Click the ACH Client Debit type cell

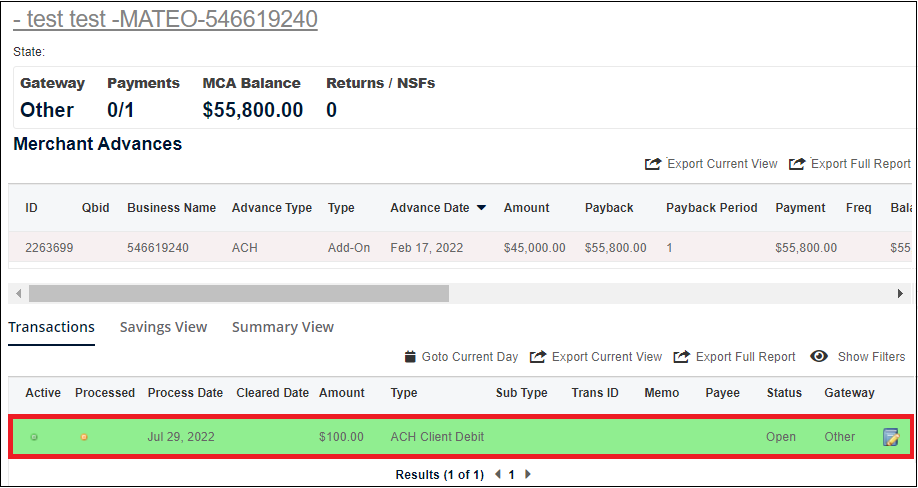pos(437,437)
